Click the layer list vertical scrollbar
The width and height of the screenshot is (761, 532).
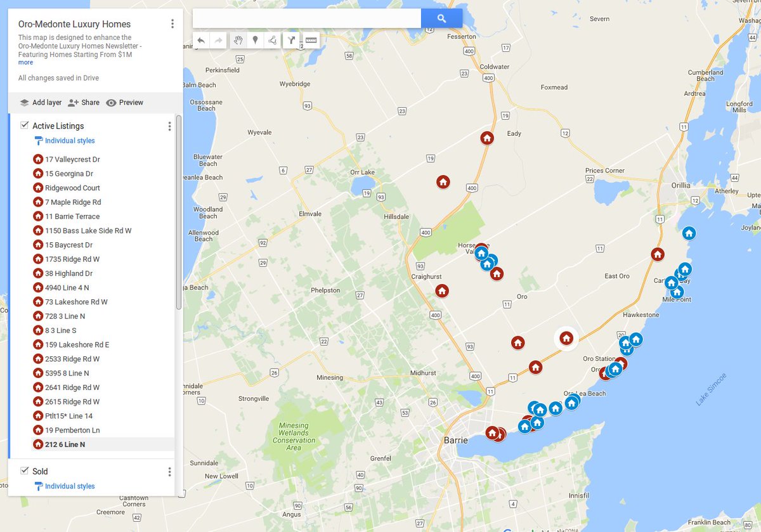coord(179,212)
